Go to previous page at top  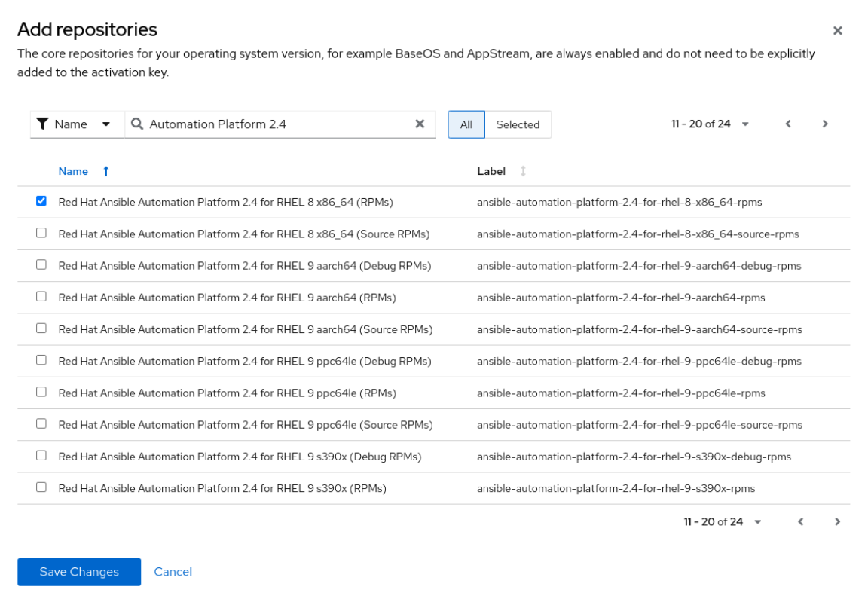click(x=788, y=124)
